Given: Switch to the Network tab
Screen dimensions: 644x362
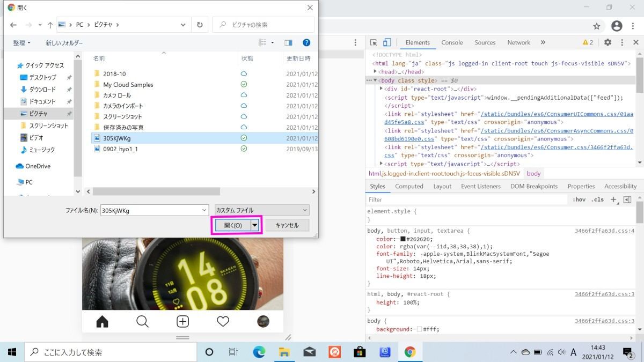Looking at the screenshot, I should (x=518, y=42).
